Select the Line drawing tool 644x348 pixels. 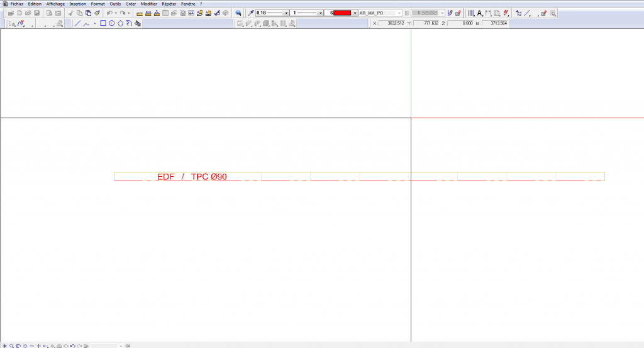click(77, 23)
